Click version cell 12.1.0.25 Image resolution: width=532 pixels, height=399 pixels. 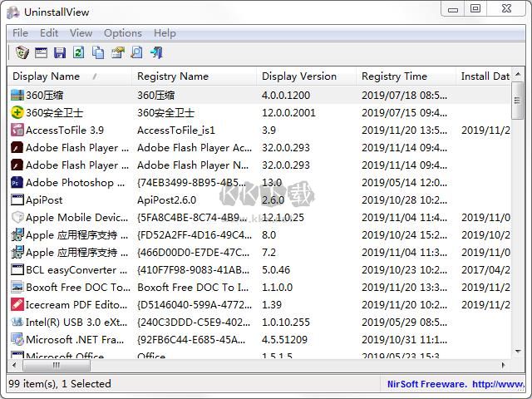point(283,217)
